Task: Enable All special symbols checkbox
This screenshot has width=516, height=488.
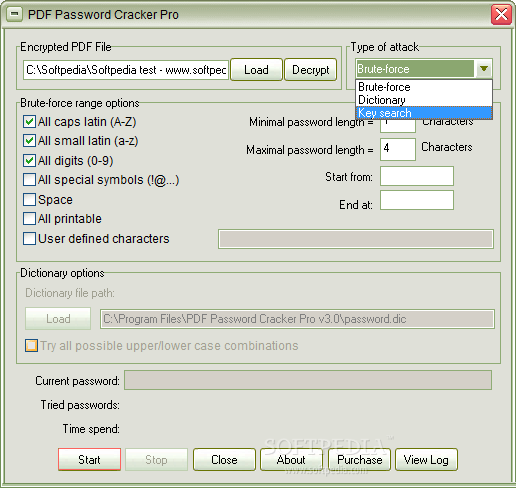Action: pyautogui.click(x=29, y=180)
